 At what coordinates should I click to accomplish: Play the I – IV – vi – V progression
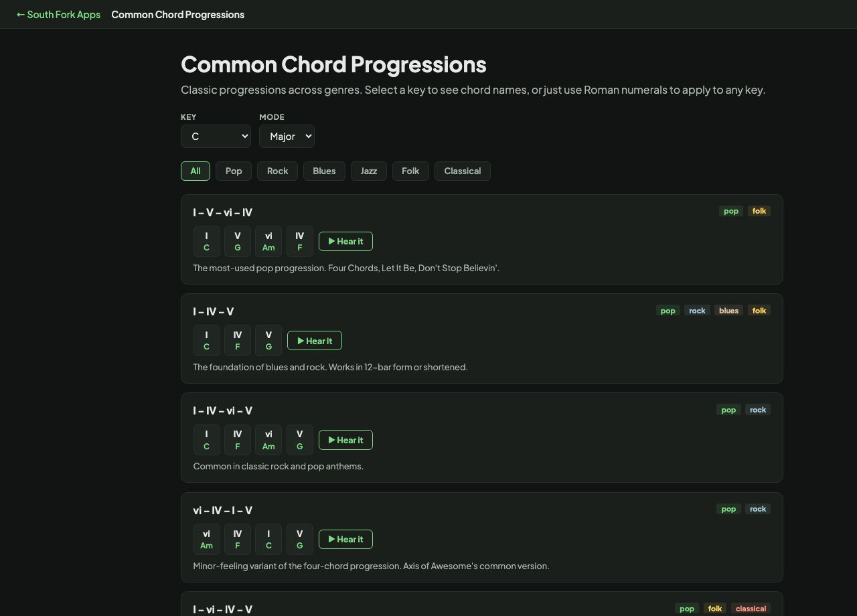pos(345,440)
